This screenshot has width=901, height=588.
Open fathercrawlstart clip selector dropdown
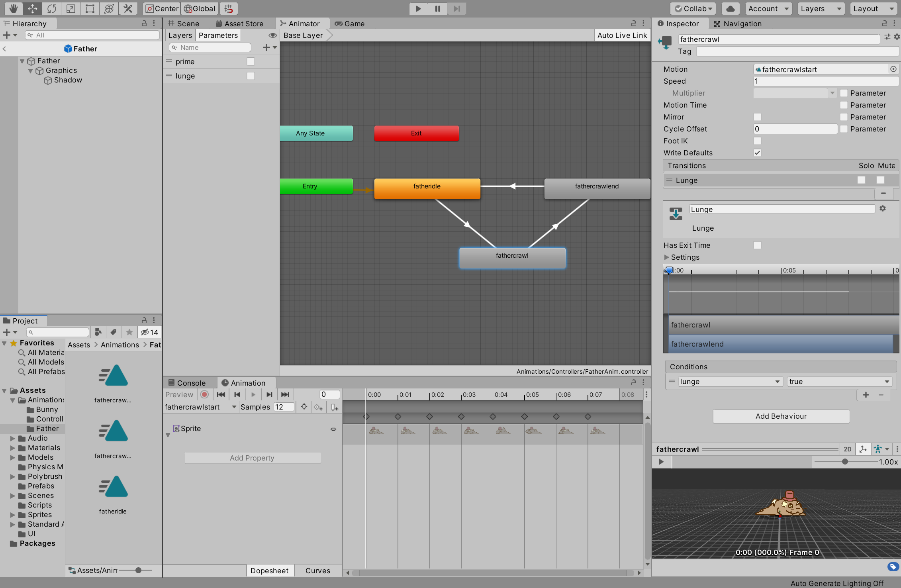[201, 407]
